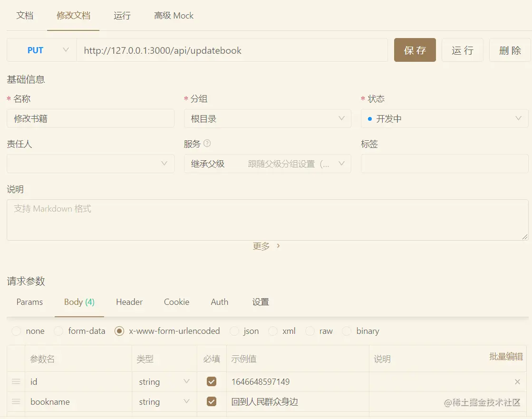
Task: Click the 运行 button beside 保存
Action: tap(463, 50)
